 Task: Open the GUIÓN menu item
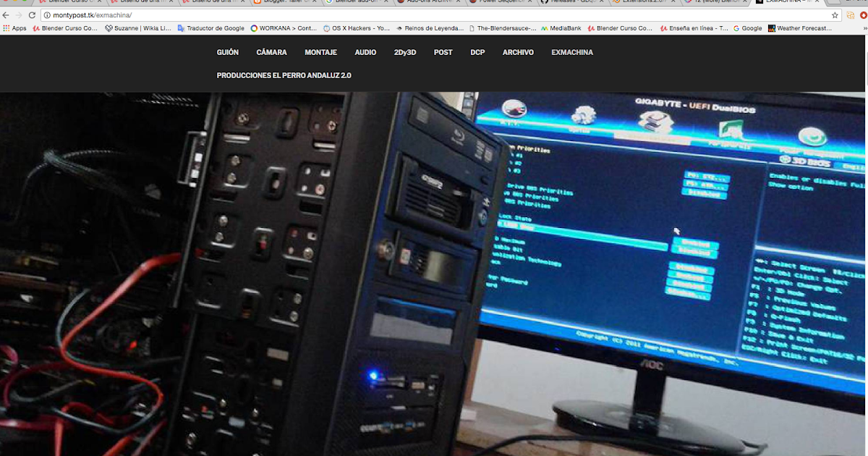coord(228,52)
